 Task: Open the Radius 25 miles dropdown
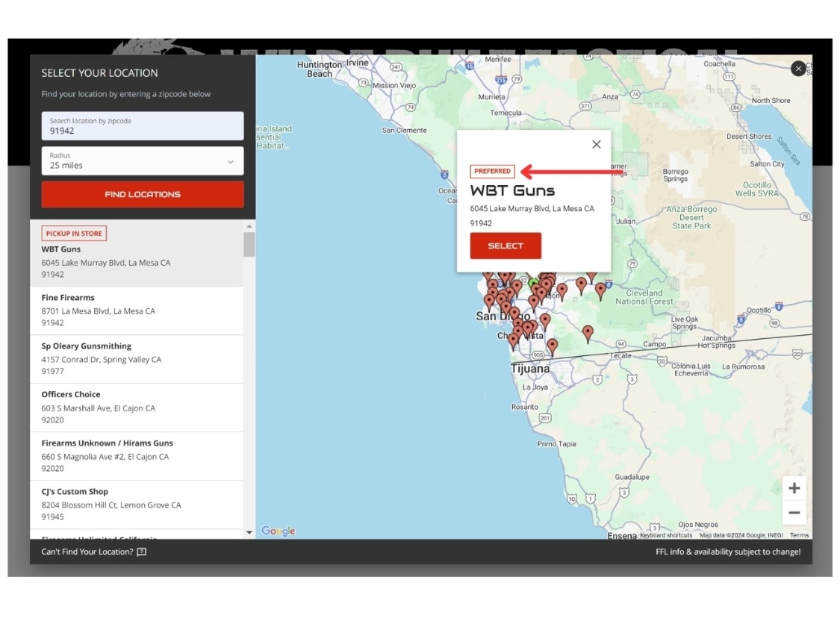[x=143, y=160]
